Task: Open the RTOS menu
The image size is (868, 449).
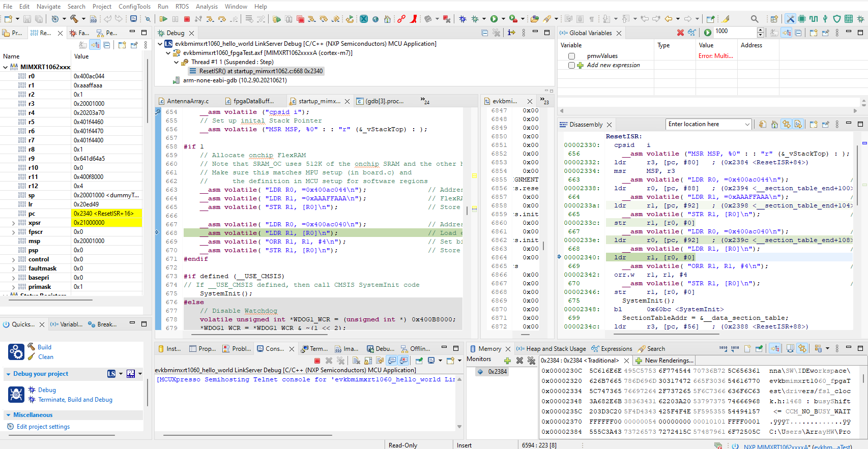Action: tap(182, 7)
